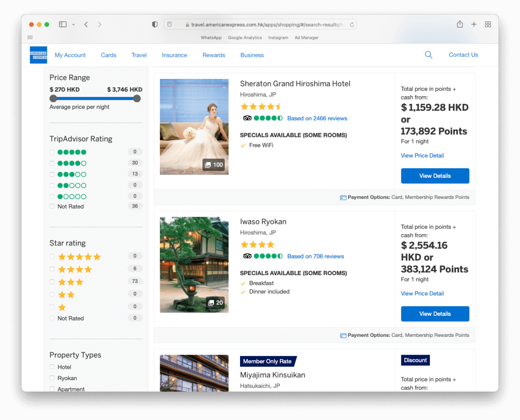Screen dimensions: 520x420
Task: Click Sheraton Grand gold star rating
Action: pos(261,107)
